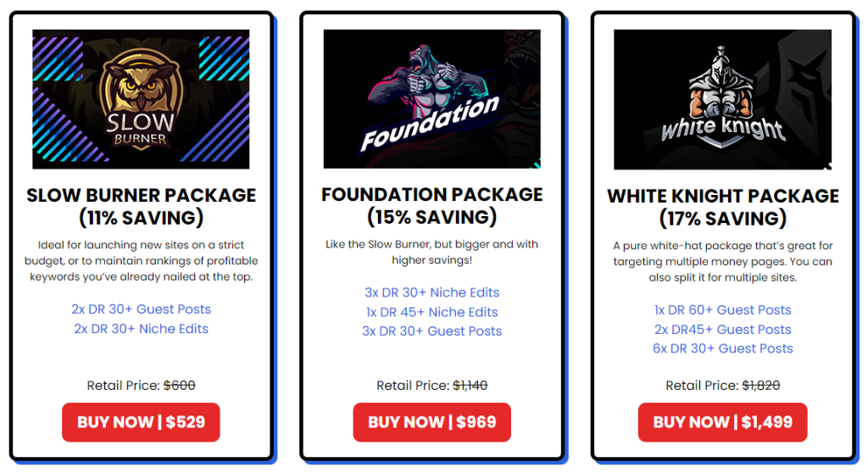This screenshot has height=473, width=868.
Task: Click the crossed-out $1,140 retail price
Action: 470,386
